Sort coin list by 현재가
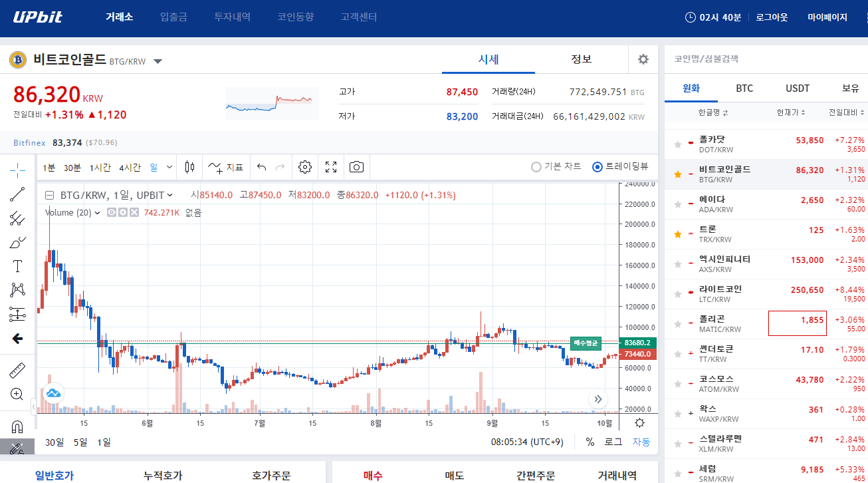868x483 pixels. (791, 112)
